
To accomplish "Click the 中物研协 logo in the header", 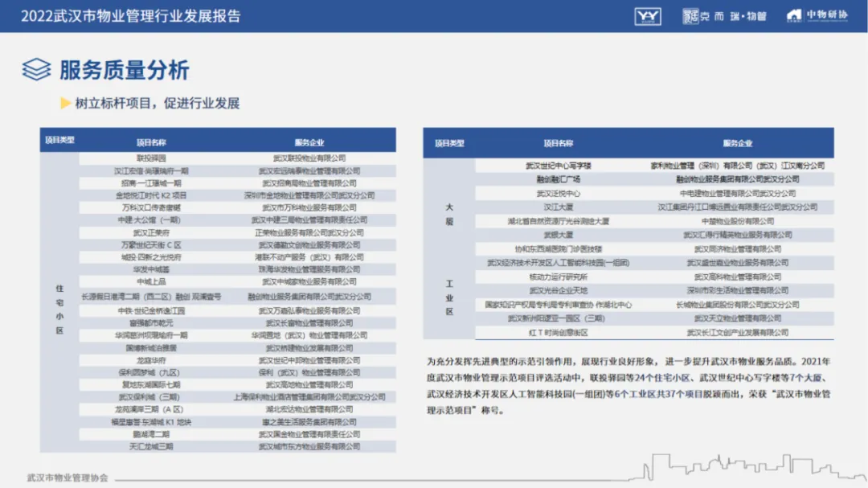I will point(817,15).
